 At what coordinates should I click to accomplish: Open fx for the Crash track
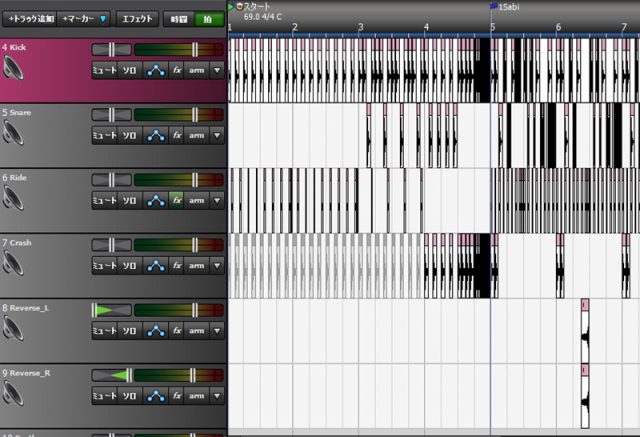pyautogui.click(x=176, y=265)
